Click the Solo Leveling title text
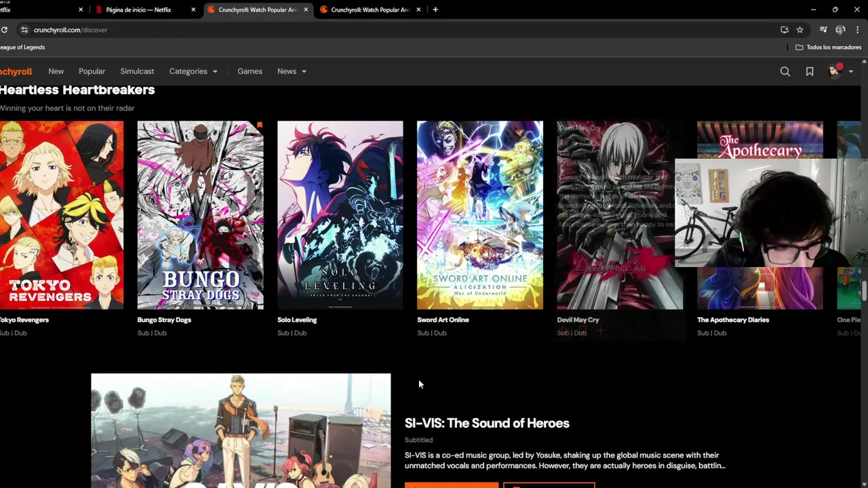The image size is (868, 488). point(297,320)
